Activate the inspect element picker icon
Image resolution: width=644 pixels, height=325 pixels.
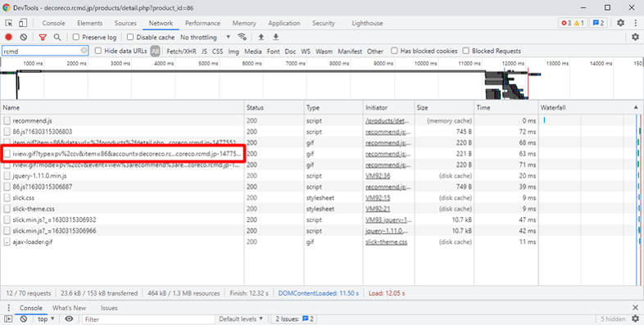tap(9, 23)
